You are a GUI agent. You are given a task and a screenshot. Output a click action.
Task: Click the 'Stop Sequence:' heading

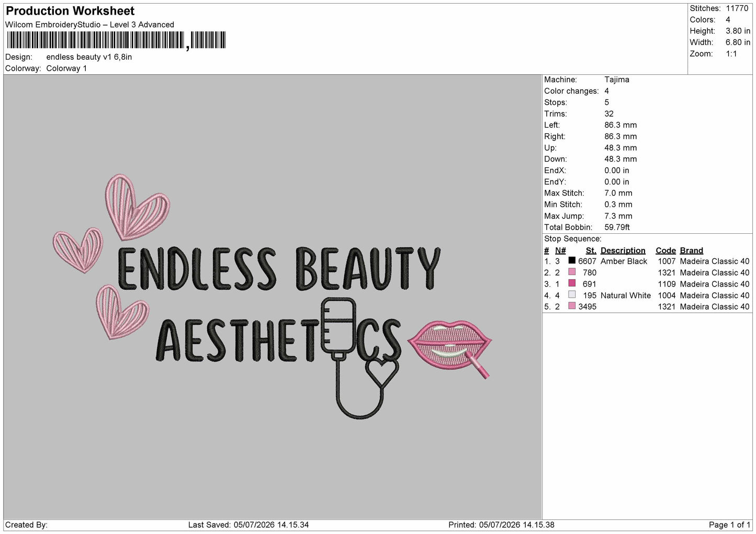click(x=573, y=238)
